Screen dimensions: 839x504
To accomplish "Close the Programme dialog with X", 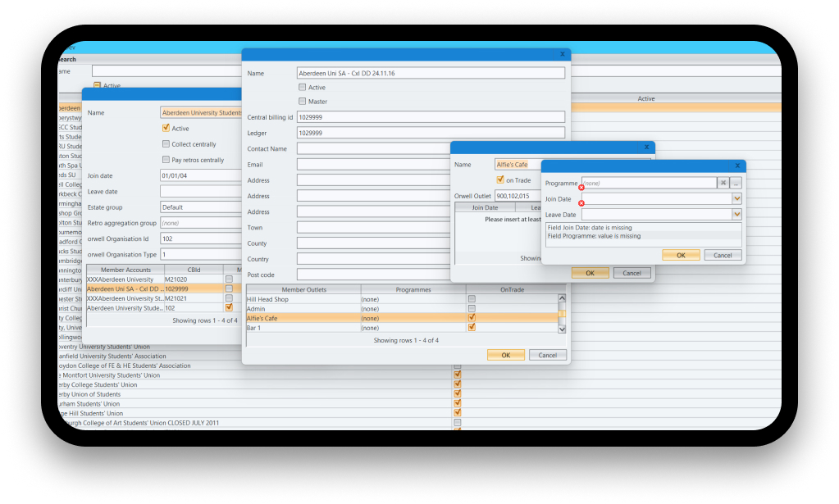I will tap(736, 166).
